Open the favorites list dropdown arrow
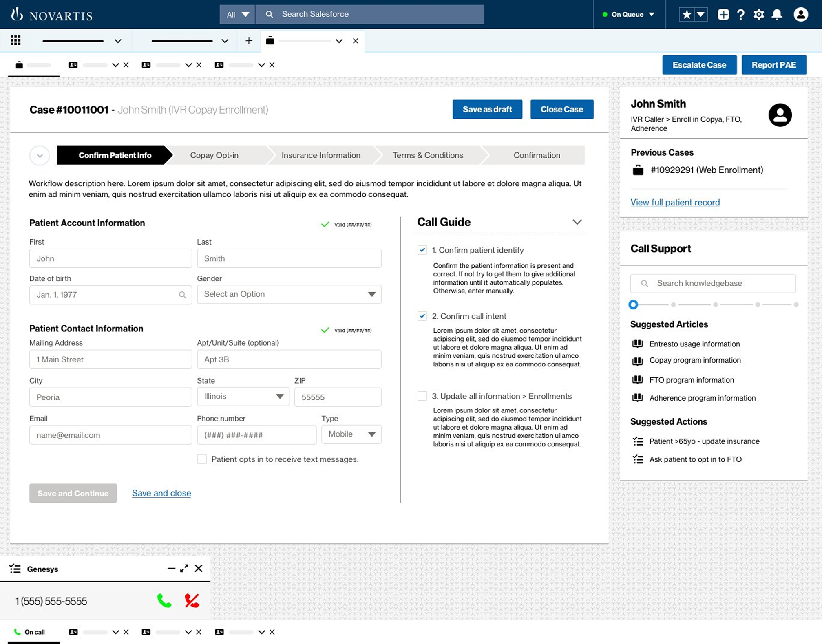Viewport: 822px width, 644px height. tap(700, 15)
